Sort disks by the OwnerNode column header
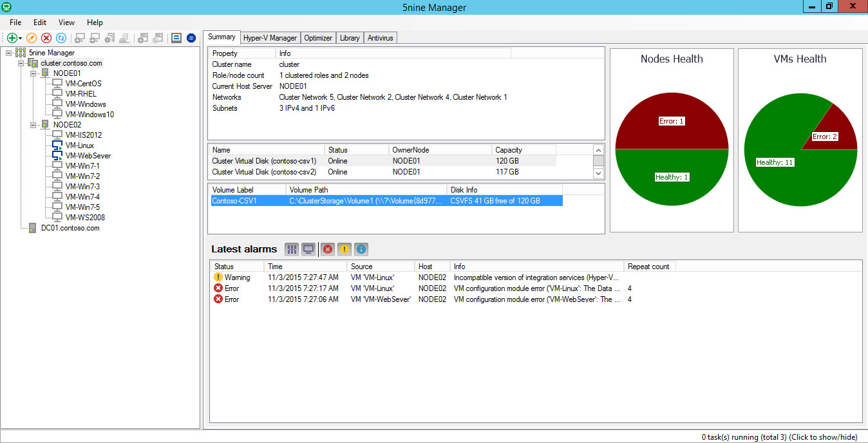Viewport: 868px width, 443px height. click(440, 150)
